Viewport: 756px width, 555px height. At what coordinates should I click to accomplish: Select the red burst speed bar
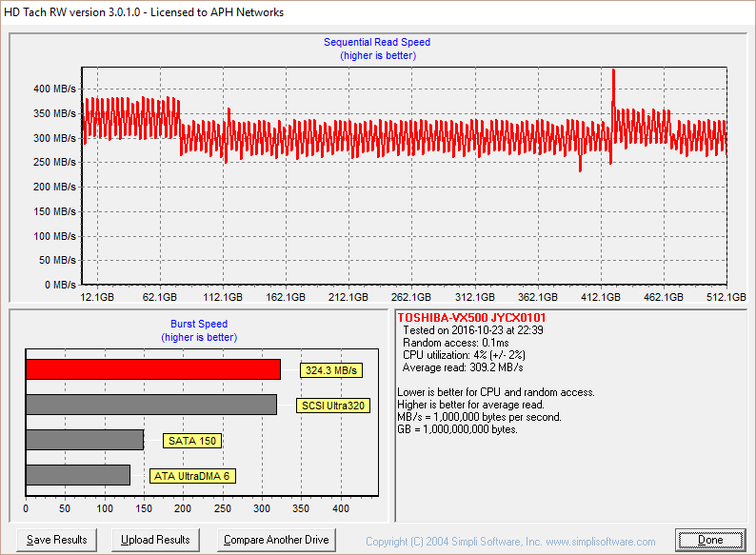pyautogui.click(x=152, y=369)
